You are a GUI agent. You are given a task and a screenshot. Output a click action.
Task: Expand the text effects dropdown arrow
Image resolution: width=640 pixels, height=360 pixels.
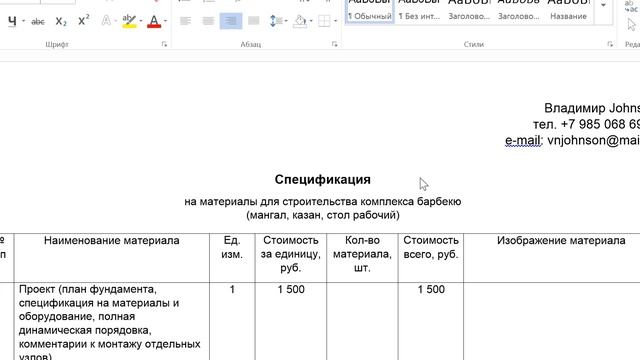pos(115,21)
